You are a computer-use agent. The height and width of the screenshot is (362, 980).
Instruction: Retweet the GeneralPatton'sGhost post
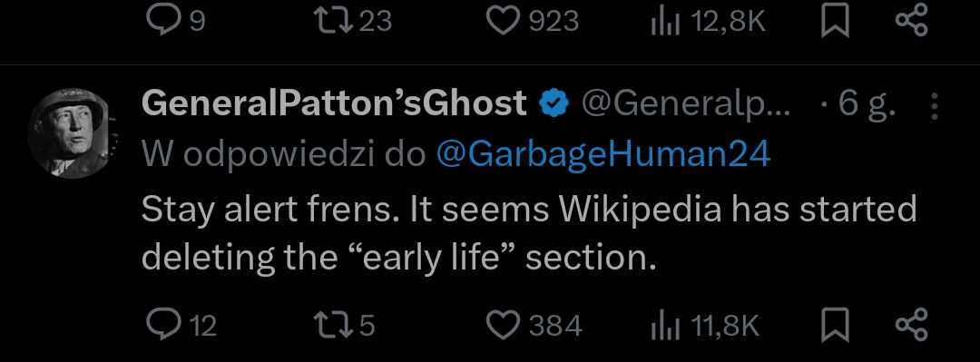click(343, 326)
